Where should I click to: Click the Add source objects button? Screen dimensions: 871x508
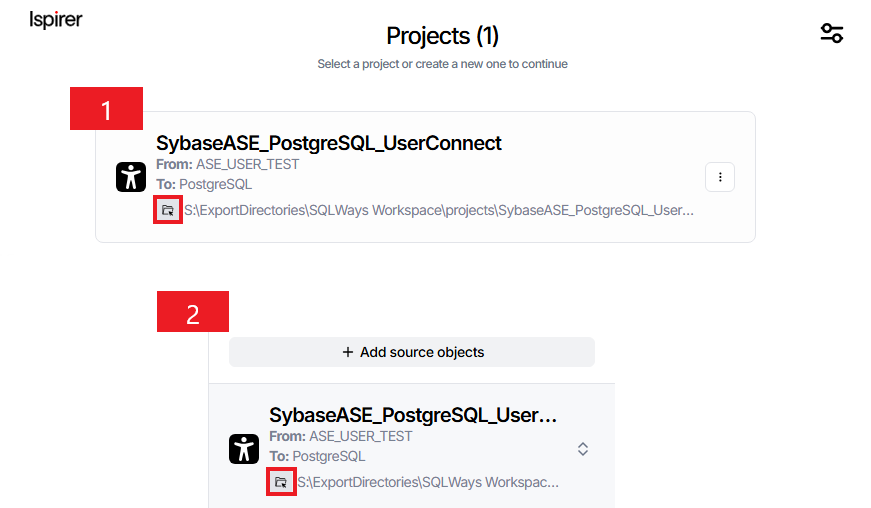point(412,352)
